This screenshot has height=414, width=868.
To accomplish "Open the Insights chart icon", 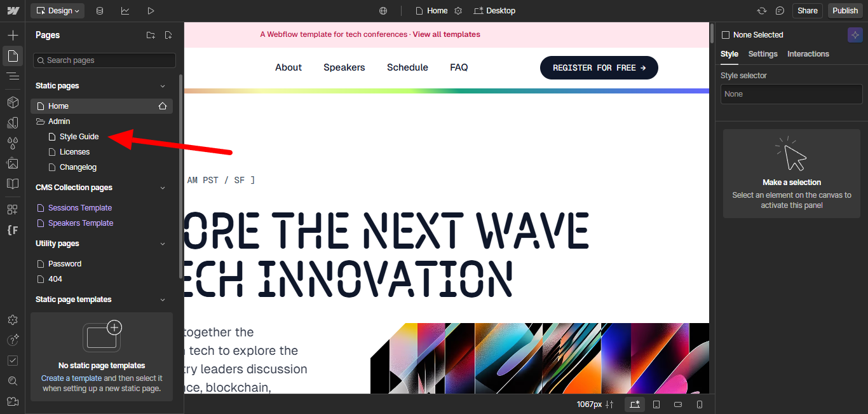I will (125, 11).
